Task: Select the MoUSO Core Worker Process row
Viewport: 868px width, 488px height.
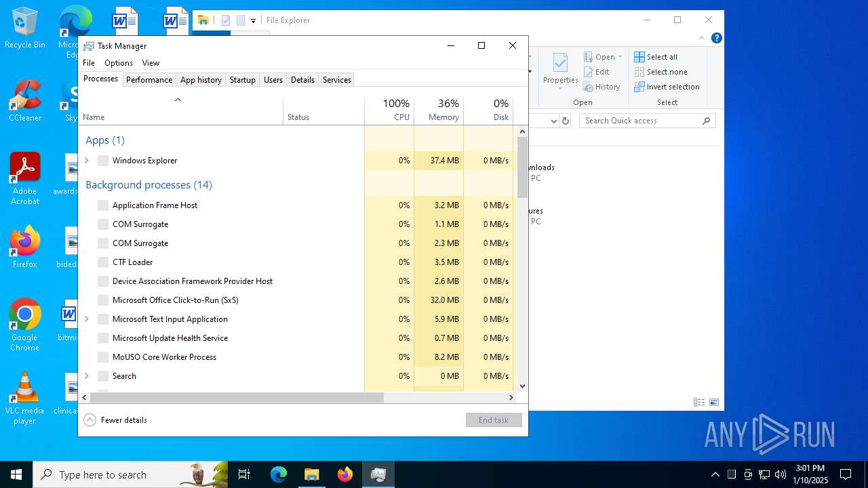Action: coord(296,357)
